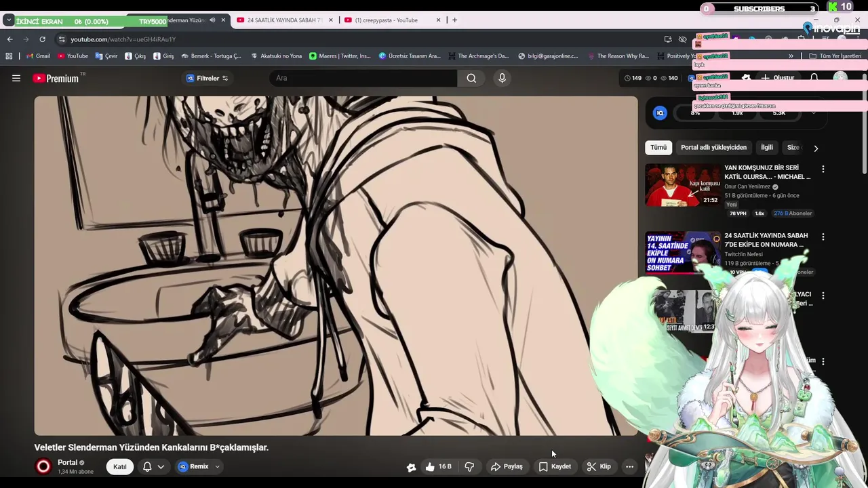
Task: Click the install app icon in address bar
Action: [x=668, y=39]
